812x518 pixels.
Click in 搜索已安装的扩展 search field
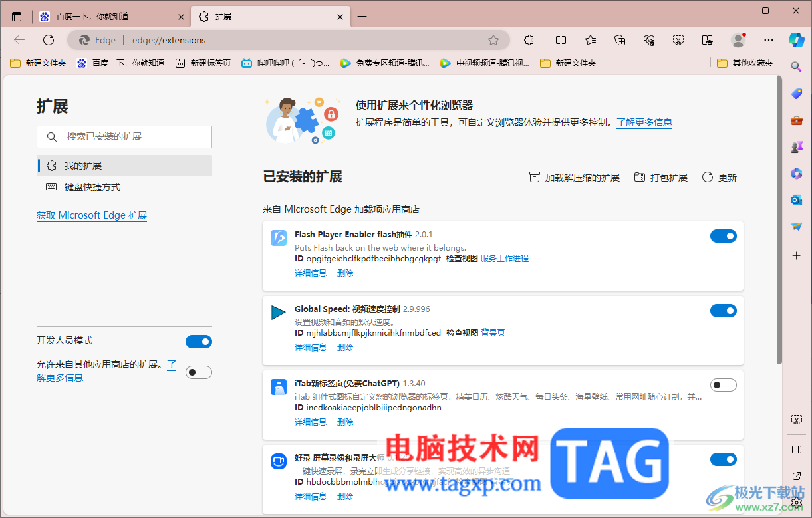tap(124, 136)
